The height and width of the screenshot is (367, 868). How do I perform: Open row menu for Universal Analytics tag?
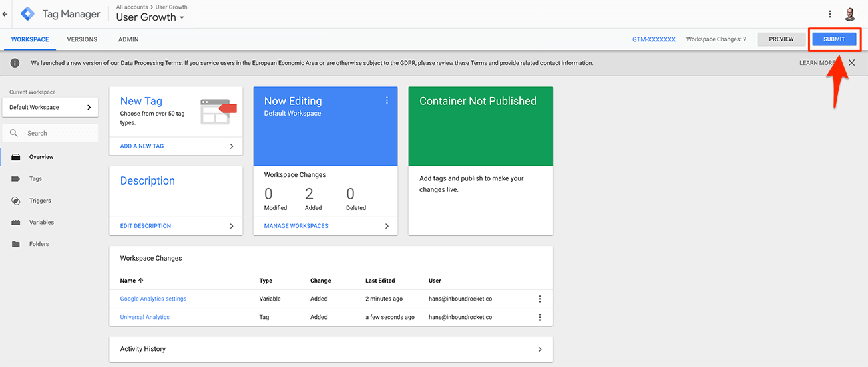(x=540, y=317)
